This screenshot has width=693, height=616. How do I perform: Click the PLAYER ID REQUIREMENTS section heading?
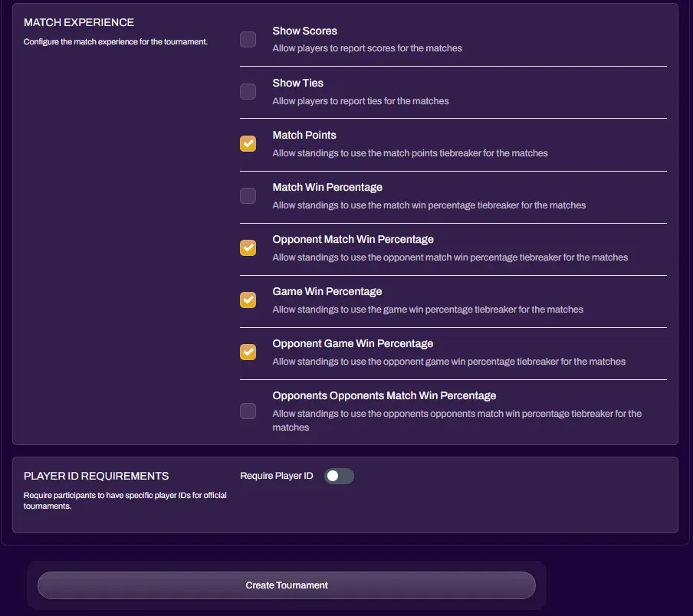[96, 477]
